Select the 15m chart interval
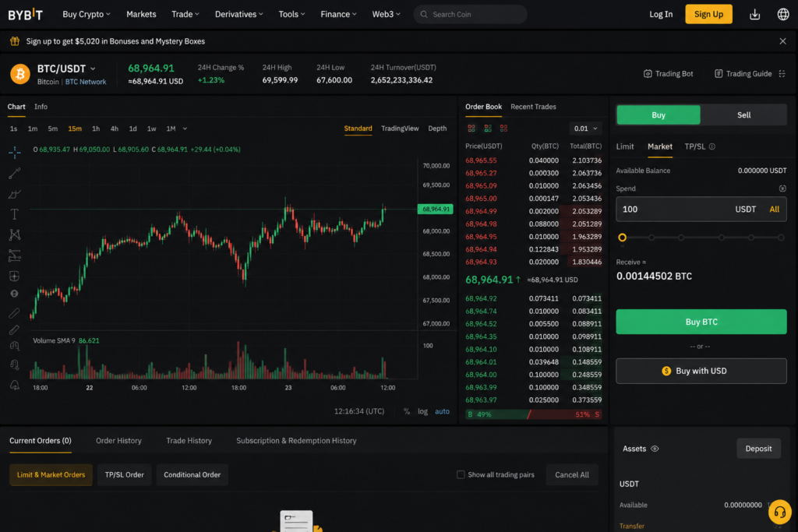The width and height of the screenshot is (798, 532). coord(75,129)
